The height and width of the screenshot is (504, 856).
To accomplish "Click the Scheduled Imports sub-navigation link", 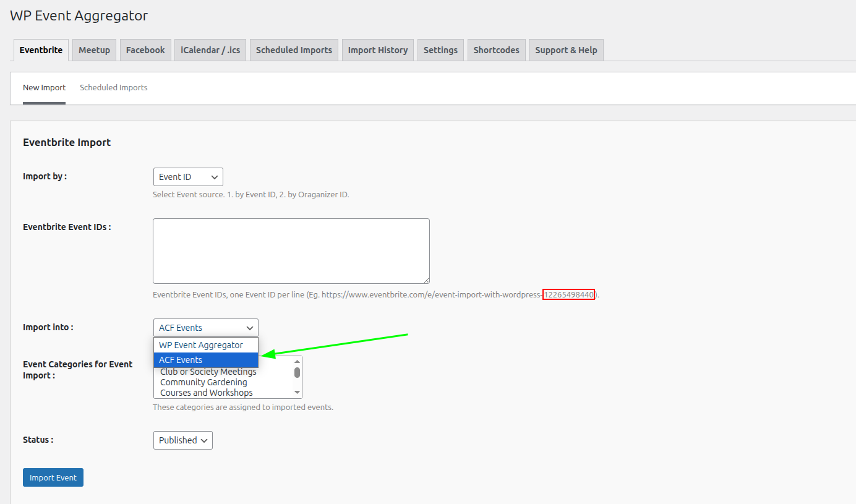I will pos(114,88).
